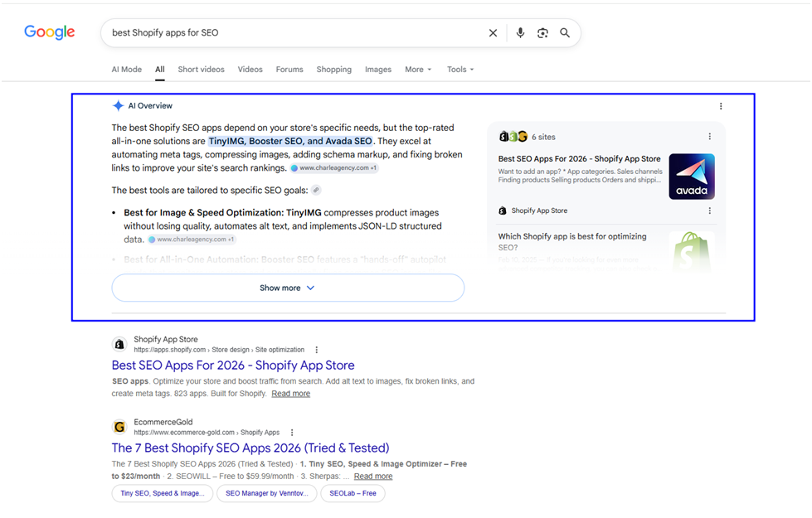Open the Shopping tab
The height and width of the screenshot is (518, 812).
334,70
